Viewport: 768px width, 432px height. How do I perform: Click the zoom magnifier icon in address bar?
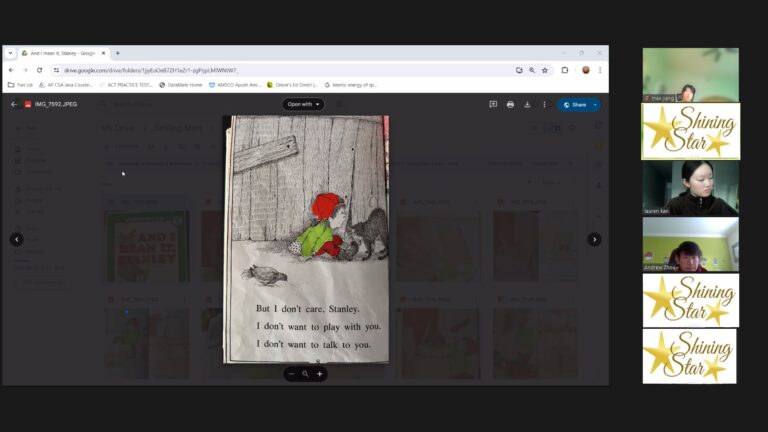[532, 70]
